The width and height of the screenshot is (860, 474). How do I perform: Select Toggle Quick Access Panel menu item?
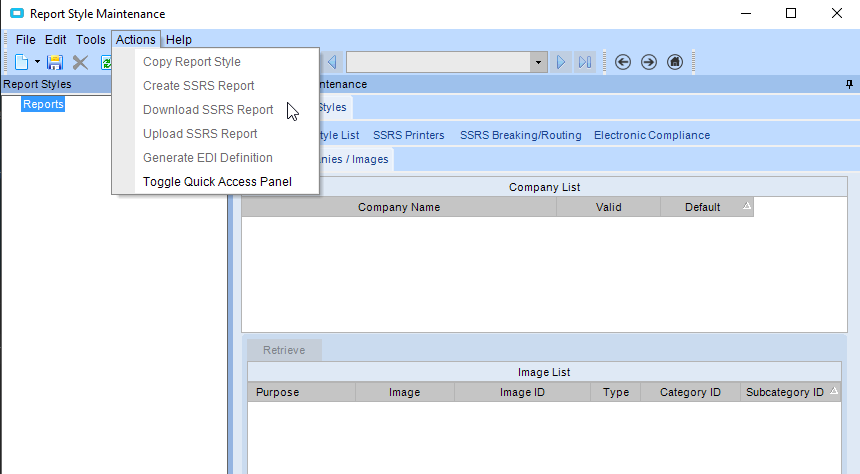(217, 182)
